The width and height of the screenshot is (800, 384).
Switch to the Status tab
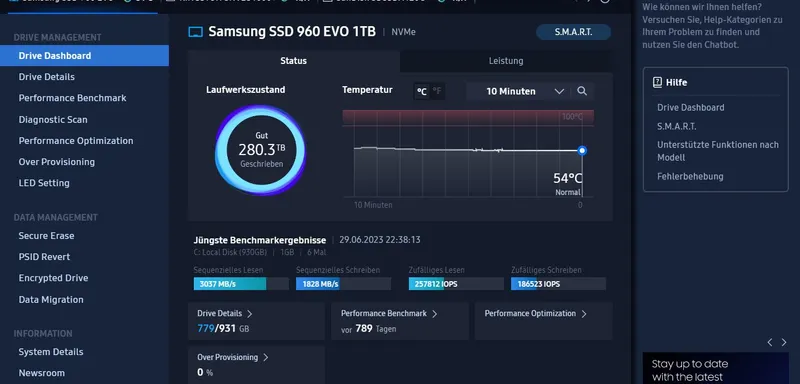point(293,61)
